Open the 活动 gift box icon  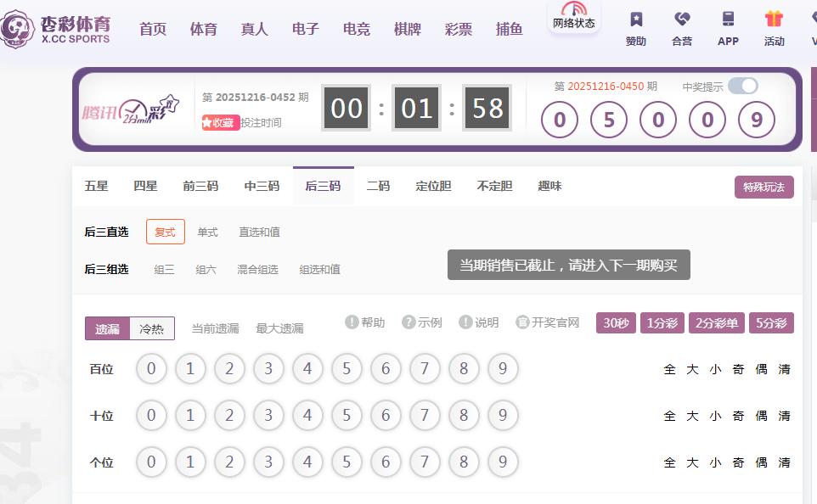coord(774,20)
